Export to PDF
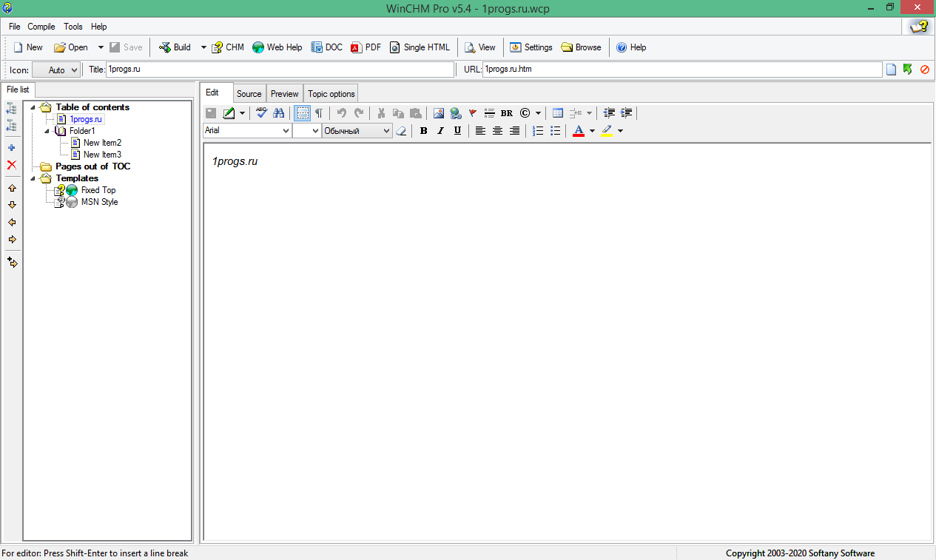Image resolution: width=936 pixels, height=560 pixels. [x=366, y=47]
